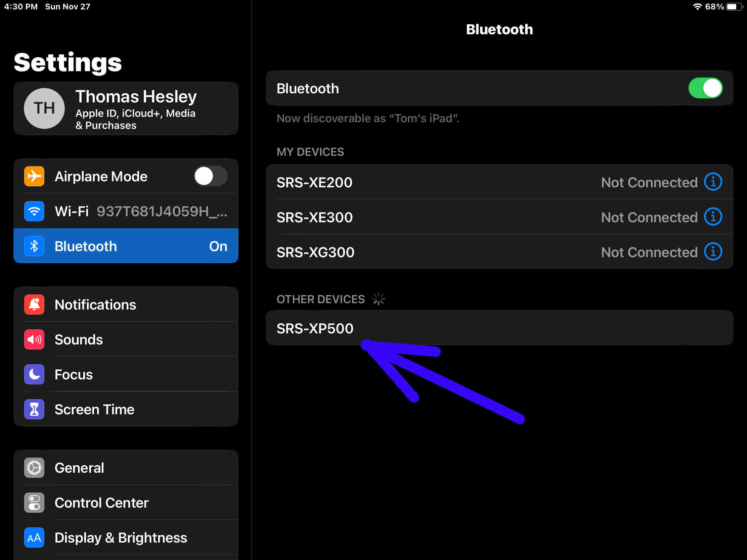Tap the Control Center icon

(34, 503)
